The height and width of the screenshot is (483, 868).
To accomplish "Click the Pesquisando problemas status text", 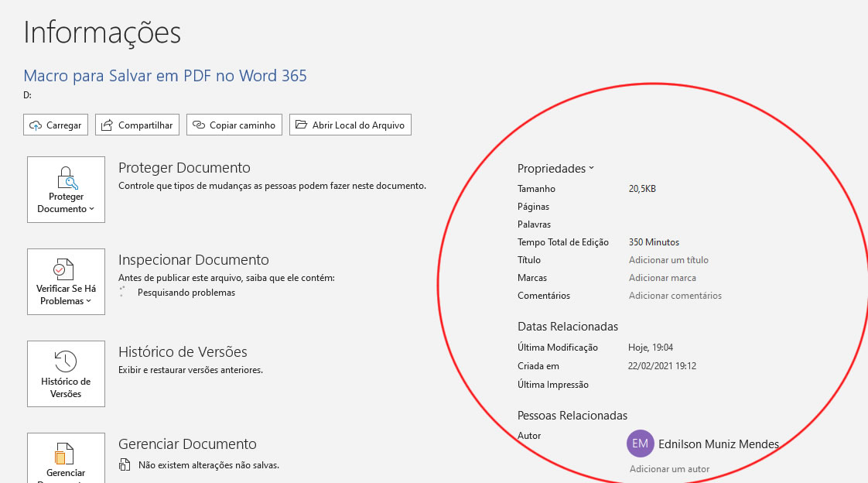I will point(186,293).
